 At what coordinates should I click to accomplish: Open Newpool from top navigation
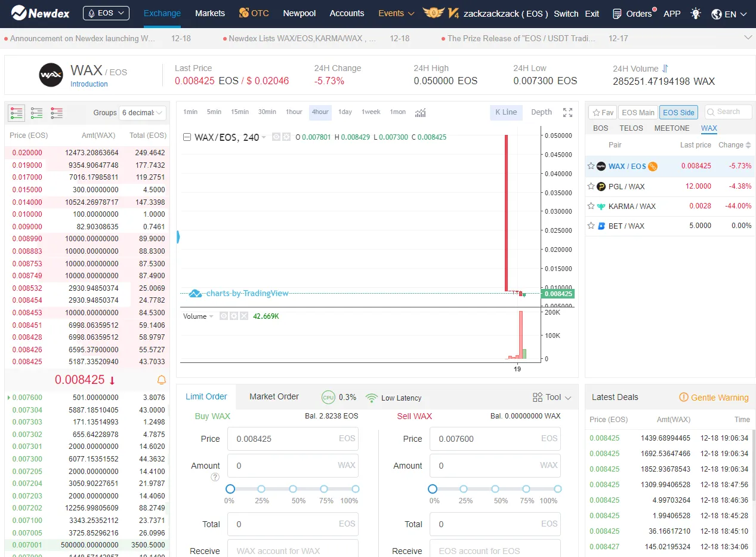300,13
